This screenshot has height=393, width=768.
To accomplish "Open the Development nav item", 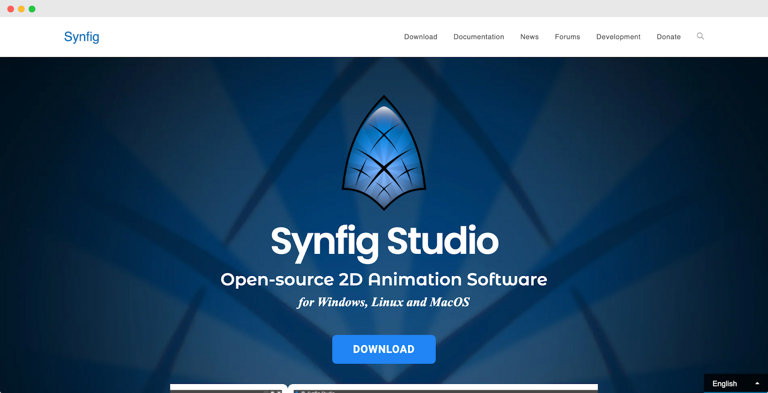I will [618, 37].
